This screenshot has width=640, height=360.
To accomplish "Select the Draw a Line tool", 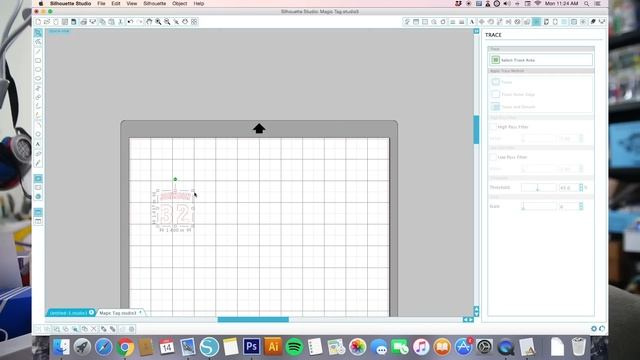I will (38, 51).
